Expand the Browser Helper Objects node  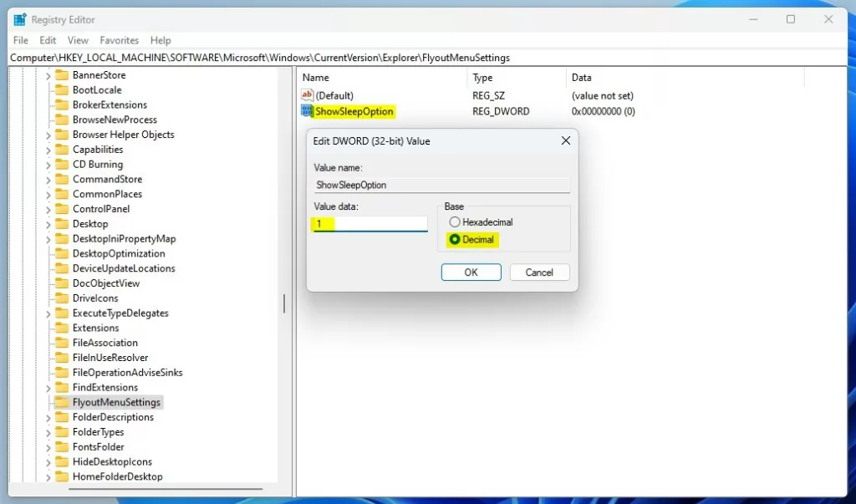pyautogui.click(x=48, y=135)
